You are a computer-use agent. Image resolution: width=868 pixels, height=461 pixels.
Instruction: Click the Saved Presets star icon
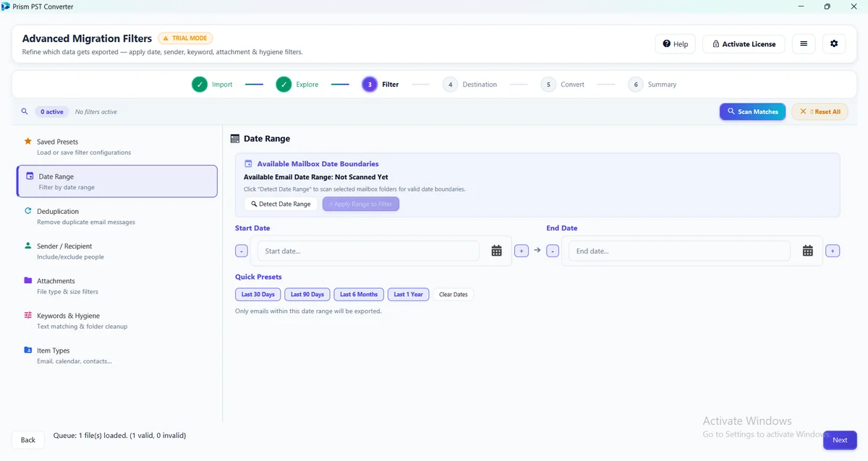[x=27, y=142]
